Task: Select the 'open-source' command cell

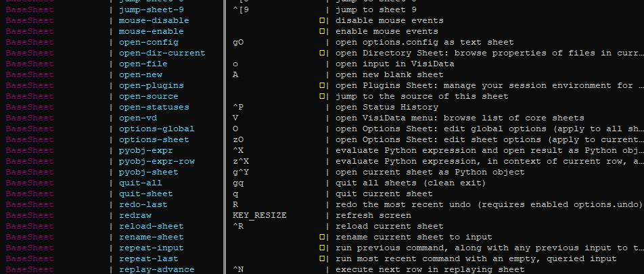Action: pos(149,96)
